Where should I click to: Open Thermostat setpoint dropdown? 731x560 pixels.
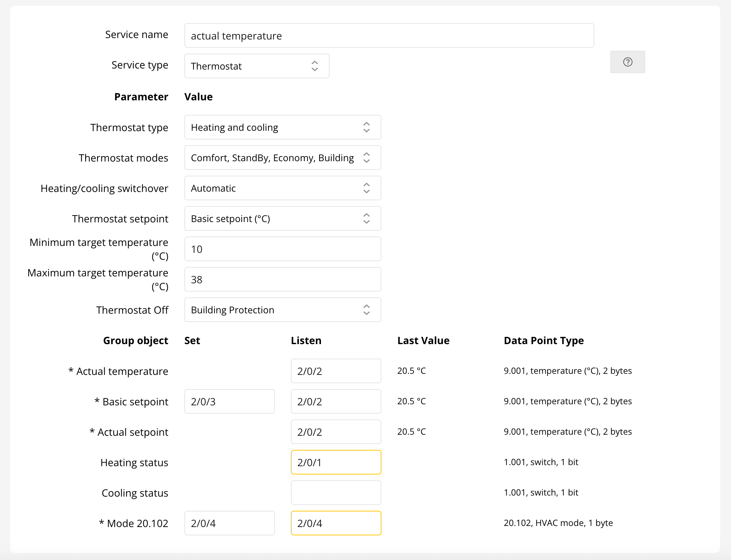[283, 218]
